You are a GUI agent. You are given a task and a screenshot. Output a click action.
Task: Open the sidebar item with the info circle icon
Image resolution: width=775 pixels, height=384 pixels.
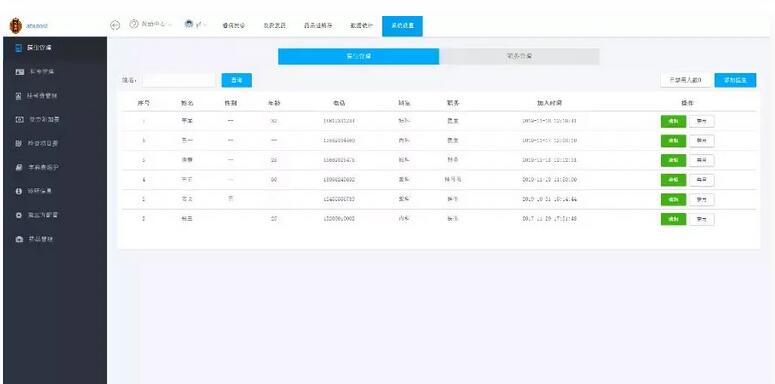pos(55,191)
